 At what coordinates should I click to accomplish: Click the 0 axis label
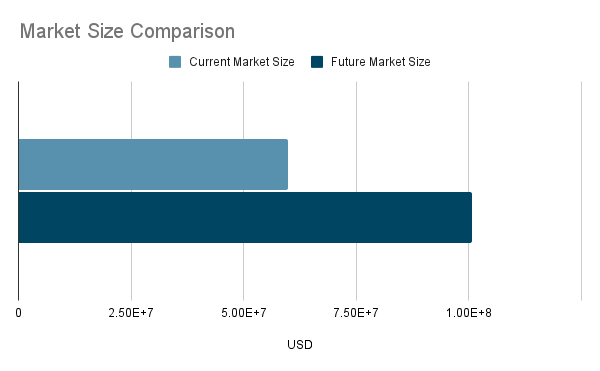coord(18,313)
